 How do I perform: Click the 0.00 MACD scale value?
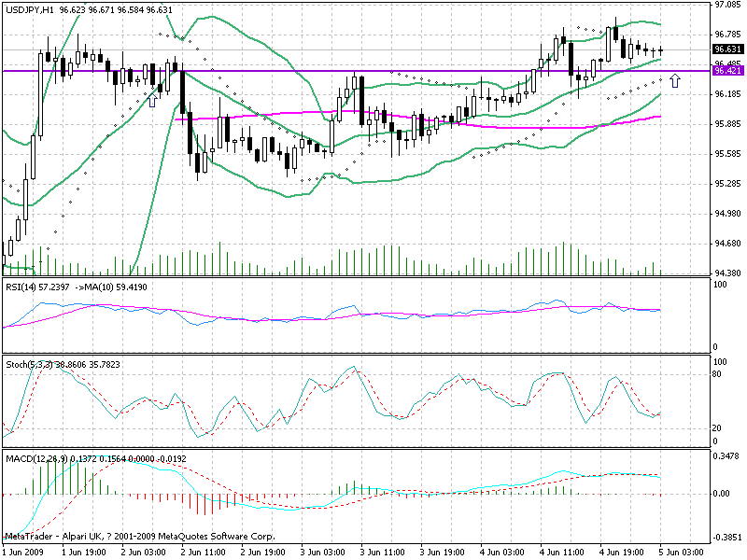click(722, 494)
